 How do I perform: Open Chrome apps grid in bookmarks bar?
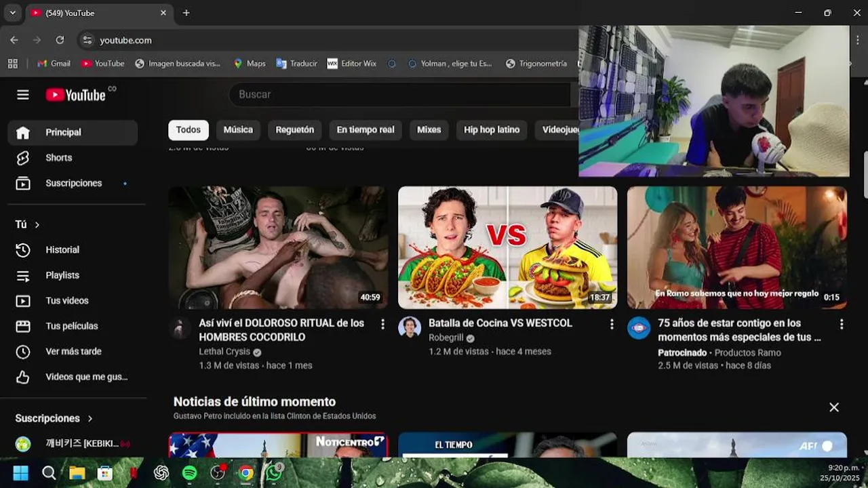pos(12,63)
